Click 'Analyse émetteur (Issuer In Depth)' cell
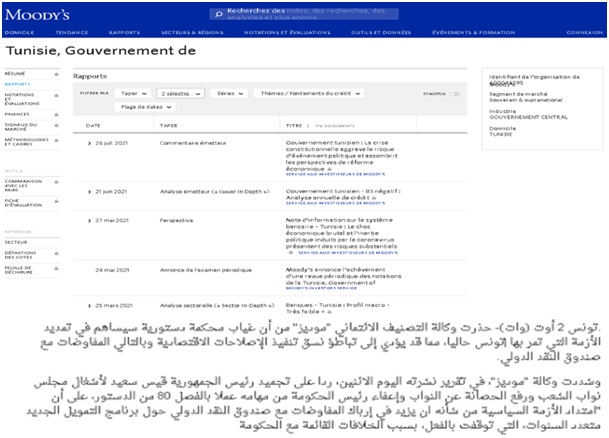The height and width of the screenshot is (438, 609). click(214, 192)
